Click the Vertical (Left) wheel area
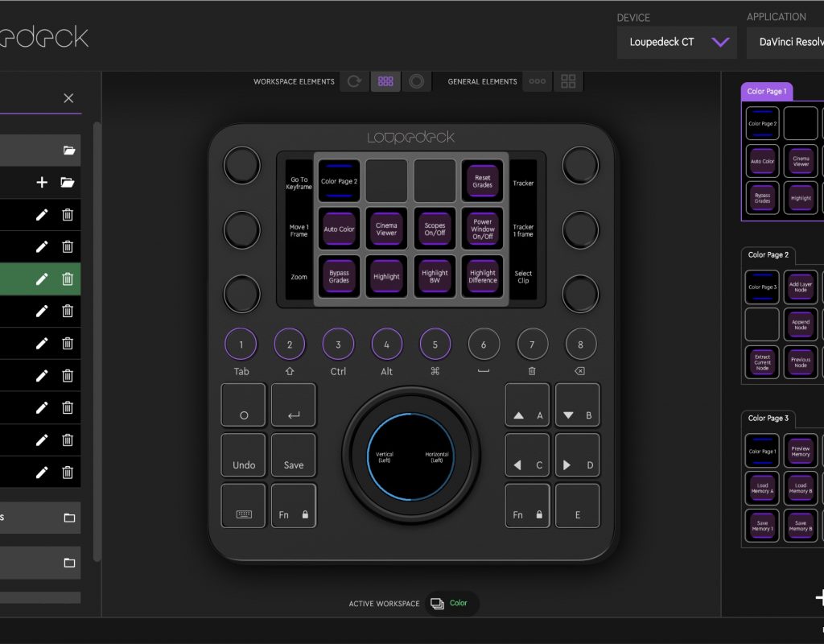Screen dimensions: 824x644 click(385, 457)
